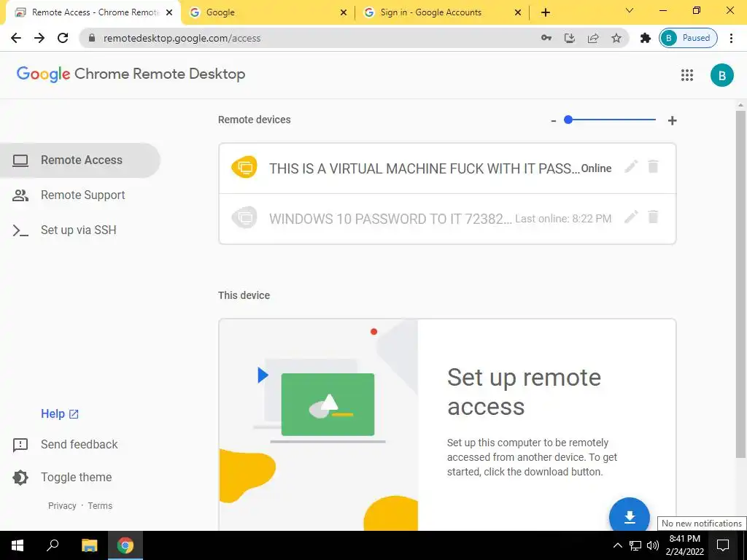Click the minus to shrink device list
This screenshot has width=747, height=560.
[x=553, y=121]
